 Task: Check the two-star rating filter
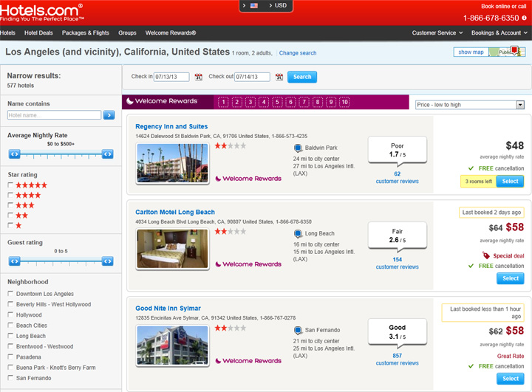10,216
